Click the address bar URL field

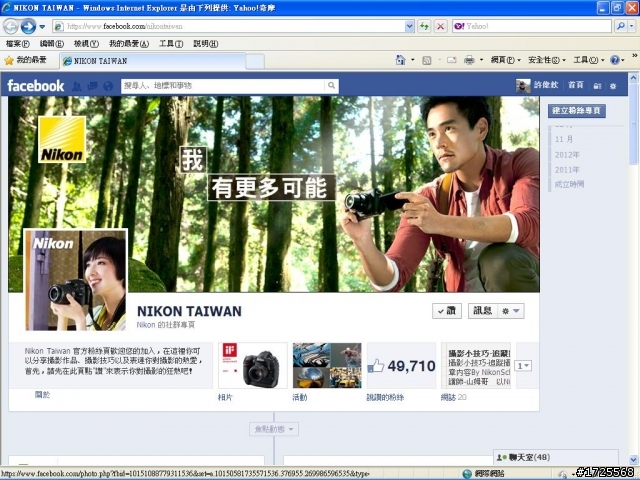(230, 27)
